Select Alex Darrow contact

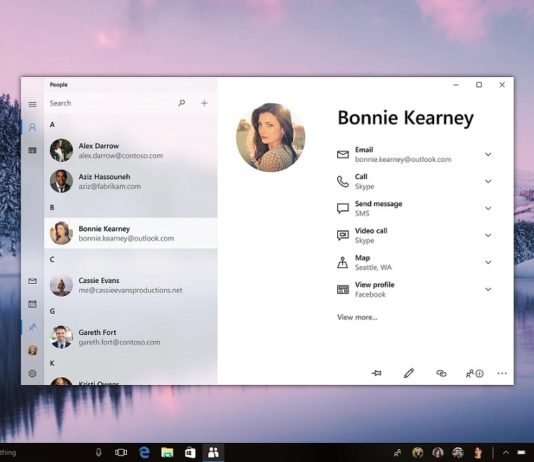click(131, 150)
